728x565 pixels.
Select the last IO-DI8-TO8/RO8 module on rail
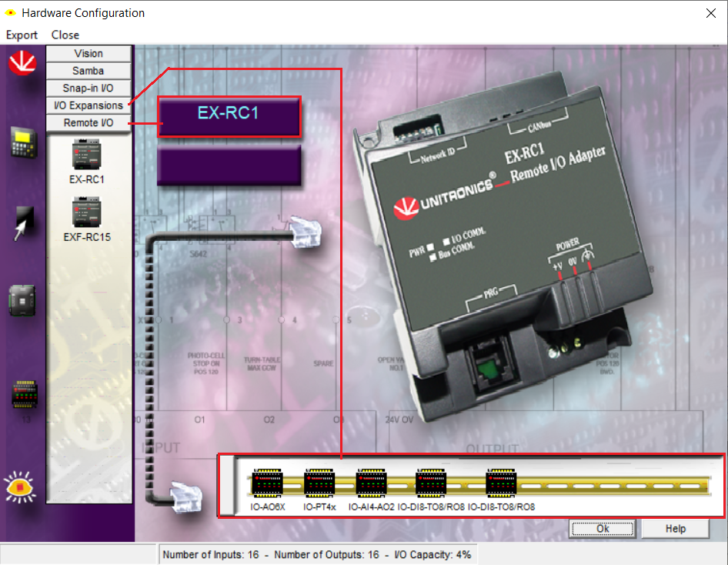tap(501, 483)
